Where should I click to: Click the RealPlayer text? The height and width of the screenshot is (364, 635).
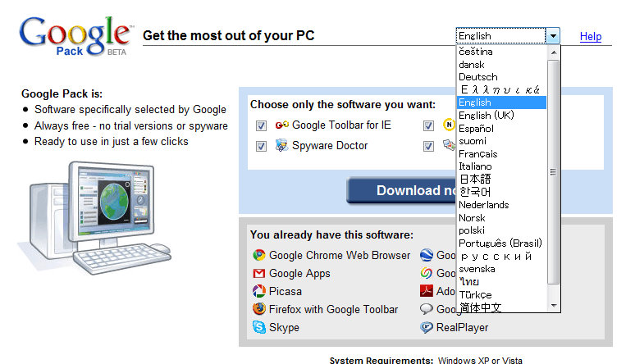462,328
